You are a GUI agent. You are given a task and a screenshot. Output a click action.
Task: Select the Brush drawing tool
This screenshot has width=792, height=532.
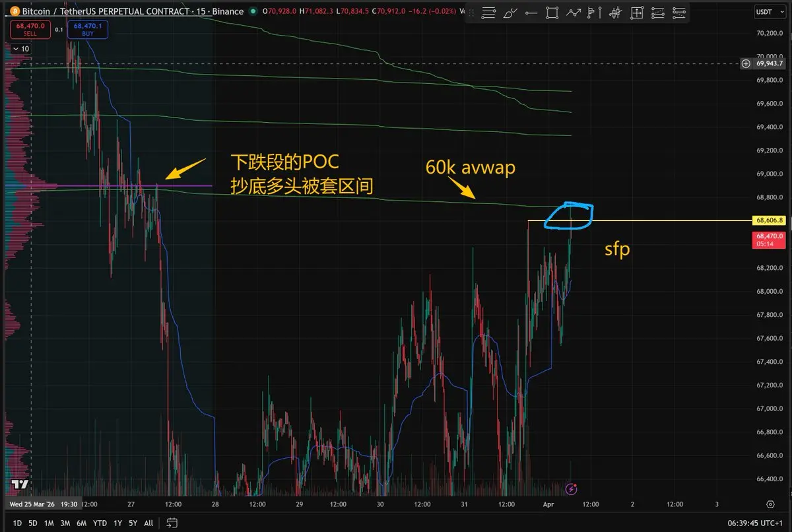[510, 13]
